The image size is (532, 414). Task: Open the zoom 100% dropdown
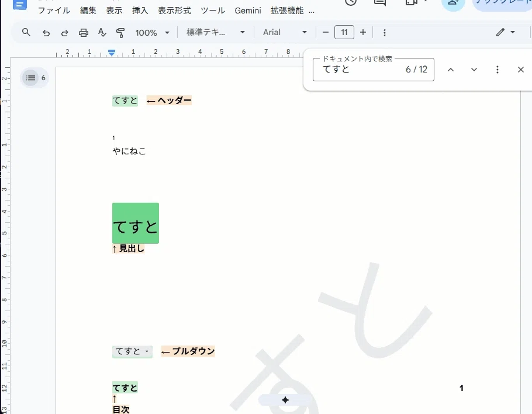pyautogui.click(x=153, y=33)
